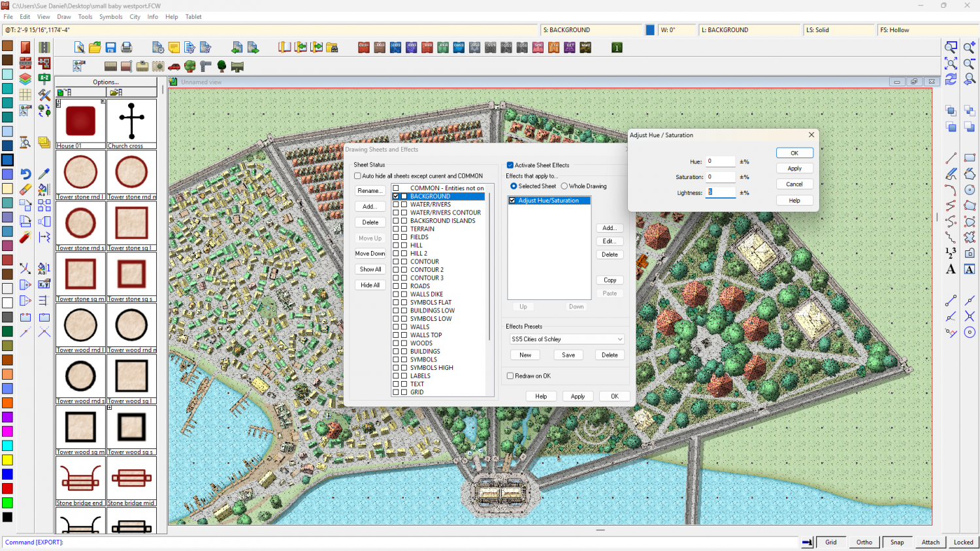Click Apply in Adjust Hue/Saturation dialog
This screenshot has width=980, height=551.
pos(794,169)
